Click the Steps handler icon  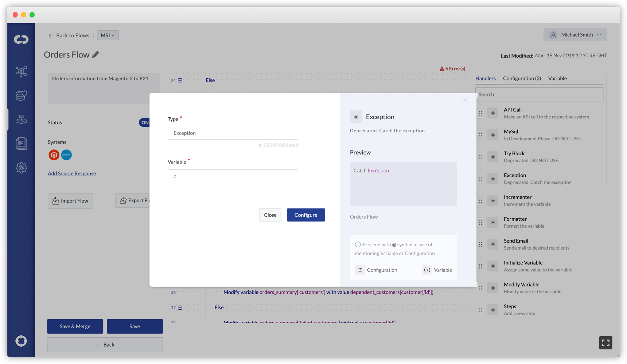pos(493,310)
